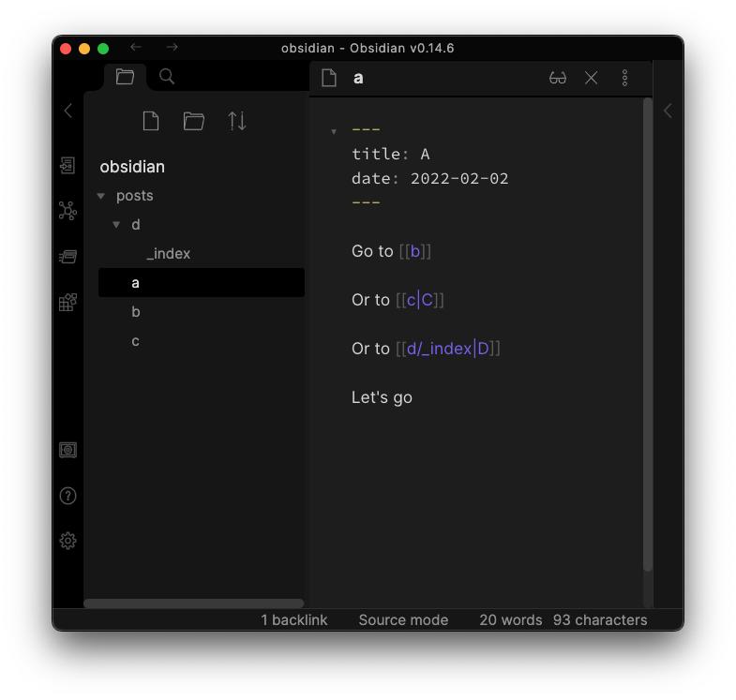
Task: Collapse the d folder
Action: [116, 225]
